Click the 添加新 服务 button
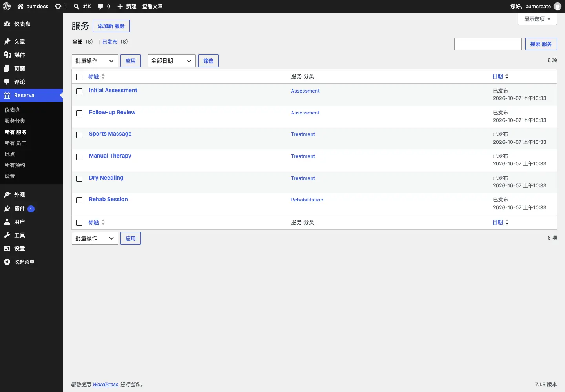 [111, 26]
